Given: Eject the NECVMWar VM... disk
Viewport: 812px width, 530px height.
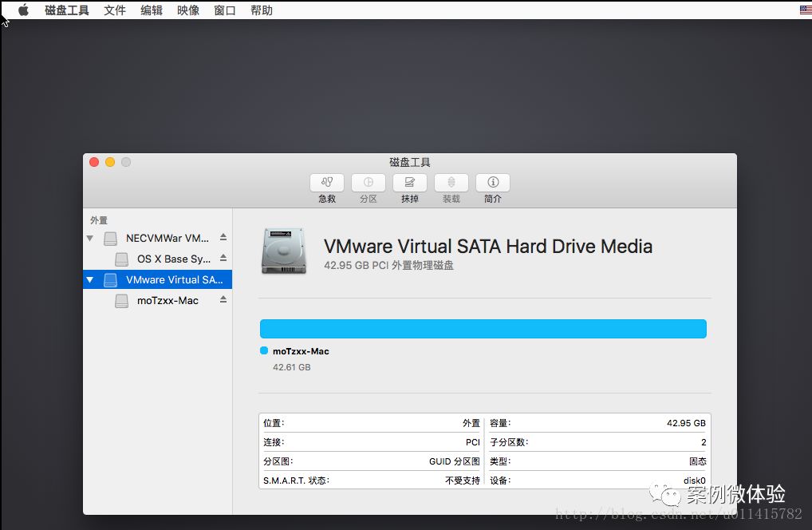Looking at the screenshot, I should (x=223, y=237).
